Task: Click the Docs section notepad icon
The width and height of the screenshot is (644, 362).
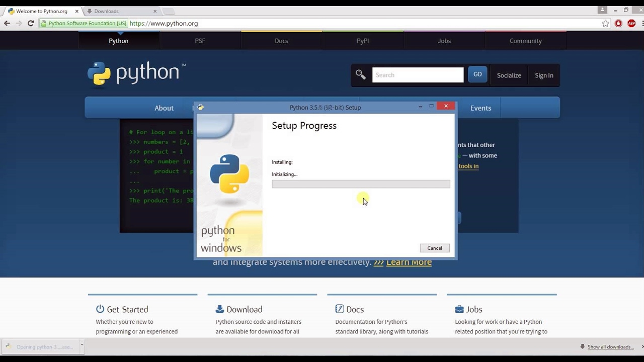Action: [x=340, y=309]
